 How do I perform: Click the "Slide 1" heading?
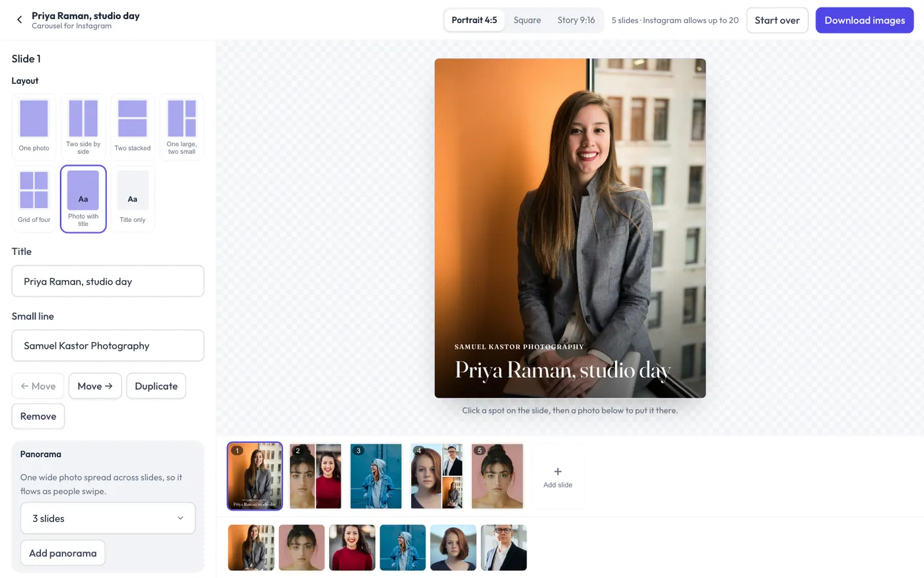pos(26,59)
